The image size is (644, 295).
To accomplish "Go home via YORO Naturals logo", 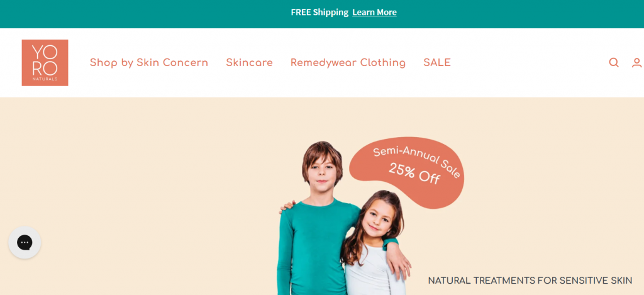I will (x=45, y=62).
